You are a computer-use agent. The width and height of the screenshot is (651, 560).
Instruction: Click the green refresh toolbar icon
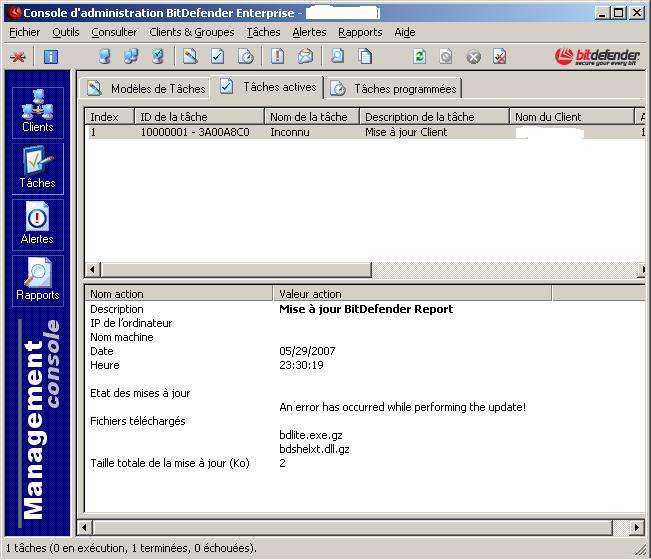tap(419, 56)
